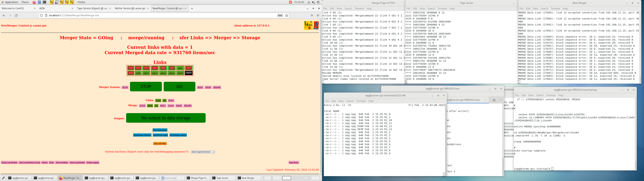
Task: Click the Data Link Rates button
Action: tap(160, 143)
